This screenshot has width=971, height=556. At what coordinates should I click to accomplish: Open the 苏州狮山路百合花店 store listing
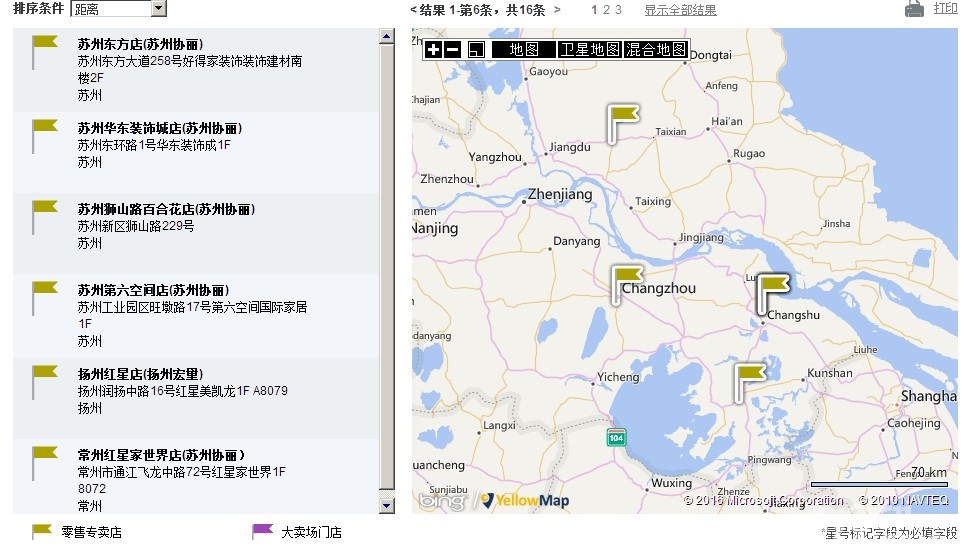click(166, 210)
